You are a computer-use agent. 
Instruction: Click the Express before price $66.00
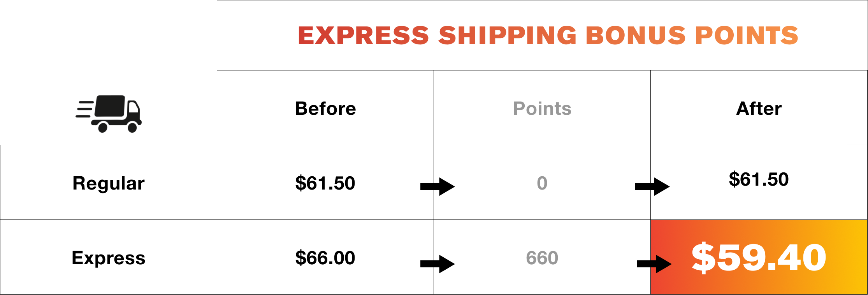(325, 258)
